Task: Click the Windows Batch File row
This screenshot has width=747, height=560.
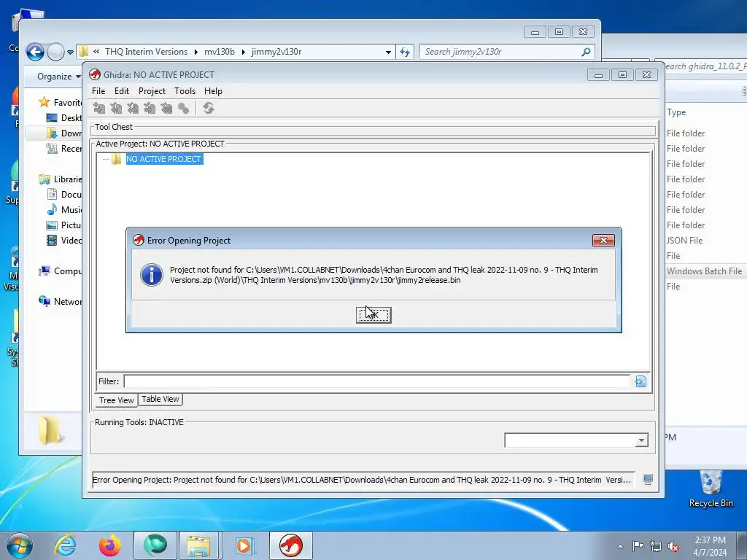Action: click(704, 271)
